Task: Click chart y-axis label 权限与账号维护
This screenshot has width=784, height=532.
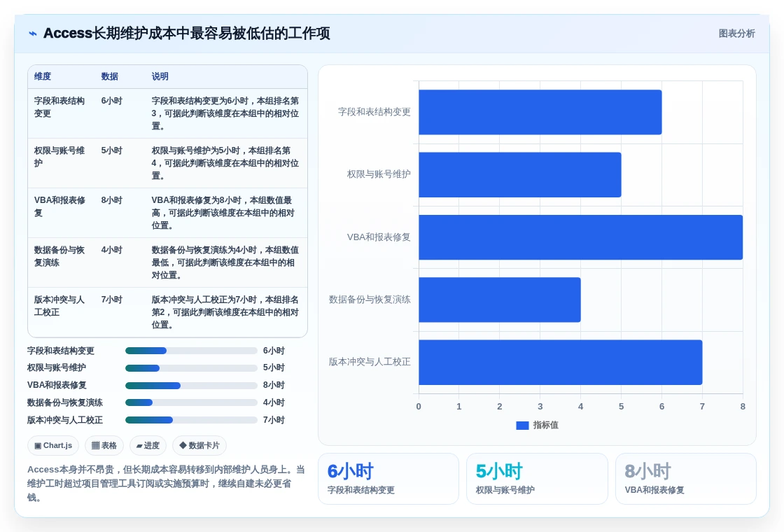Action: tap(379, 174)
